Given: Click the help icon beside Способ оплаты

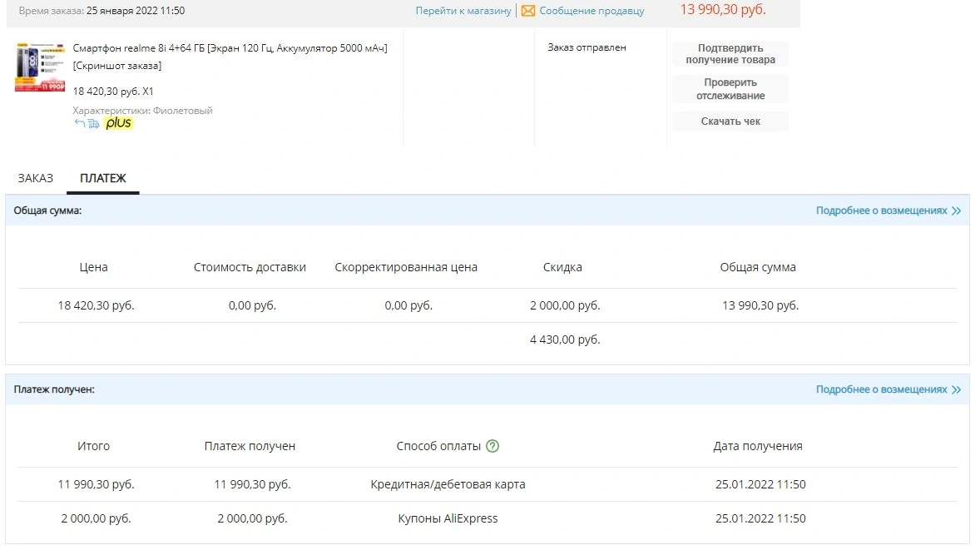Looking at the screenshot, I should pyautogui.click(x=492, y=446).
